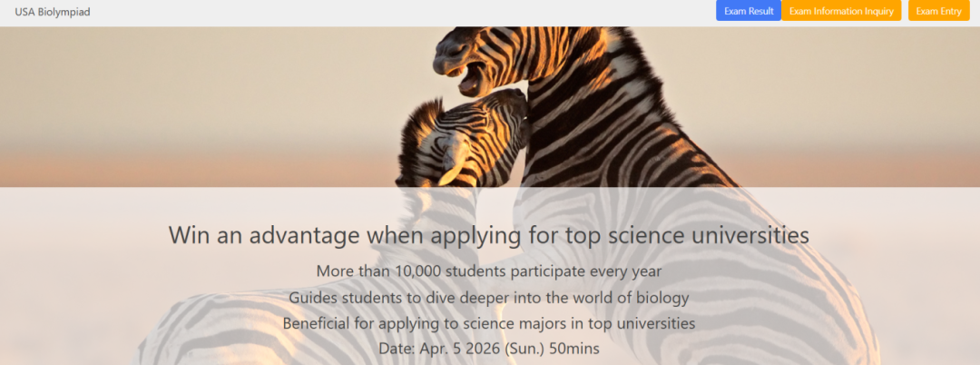980x365 pixels.
Task: Click the 'Guides students to dive deeper' text
Action: (488, 297)
